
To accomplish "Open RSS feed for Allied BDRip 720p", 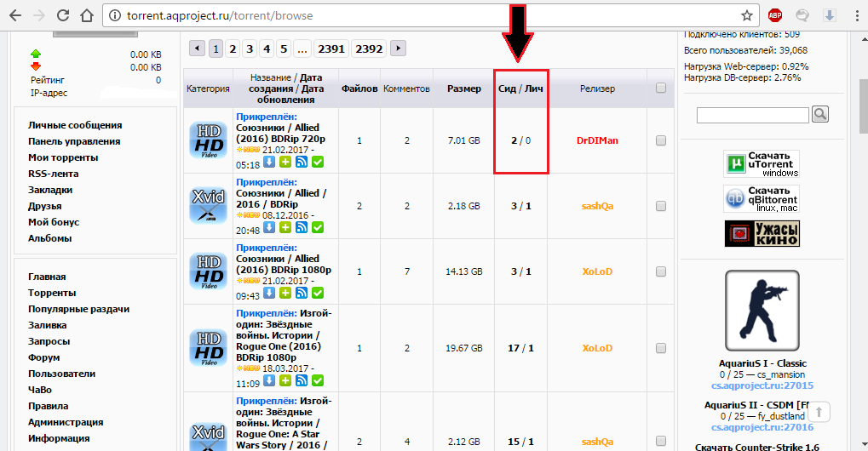I will [302, 162].
